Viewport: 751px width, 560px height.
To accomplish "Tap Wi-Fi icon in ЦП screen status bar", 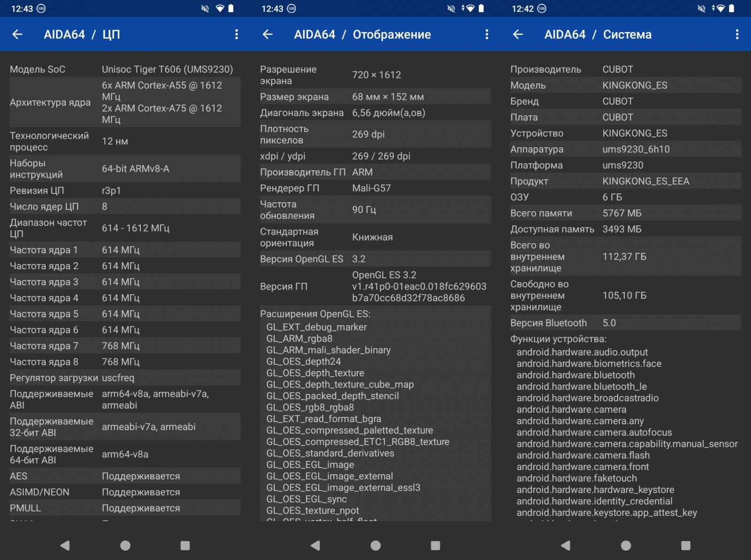I will [220, 8].
